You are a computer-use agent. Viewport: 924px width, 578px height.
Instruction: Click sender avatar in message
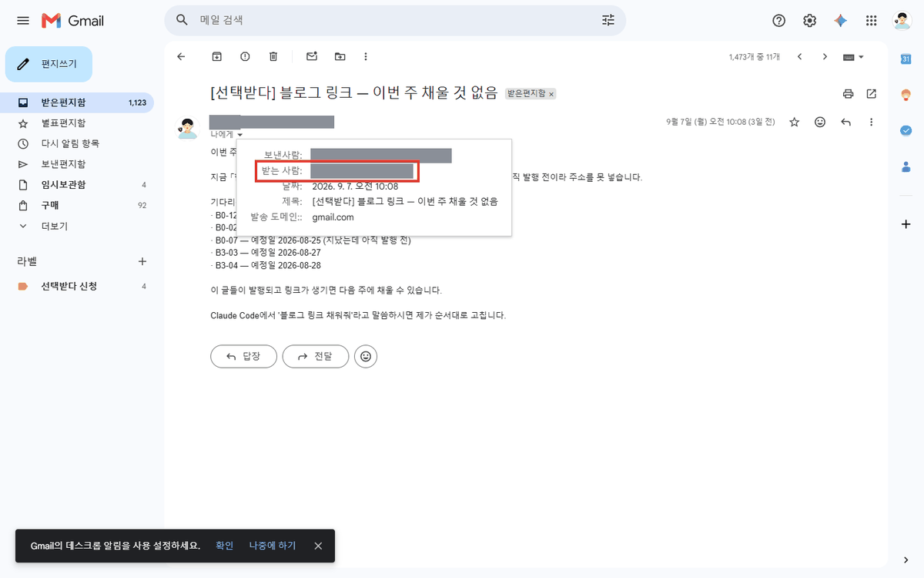(x=188, y=128)
